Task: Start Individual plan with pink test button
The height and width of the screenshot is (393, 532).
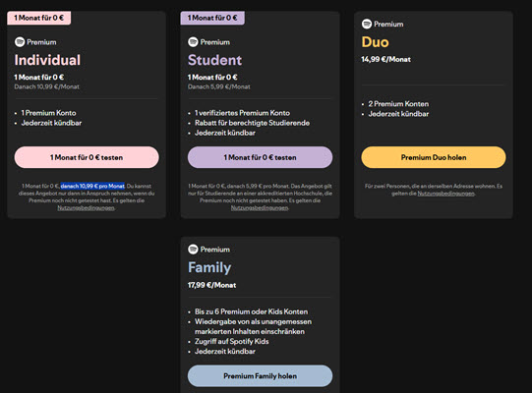Action: pyautogui.click(x=87, y=157)
